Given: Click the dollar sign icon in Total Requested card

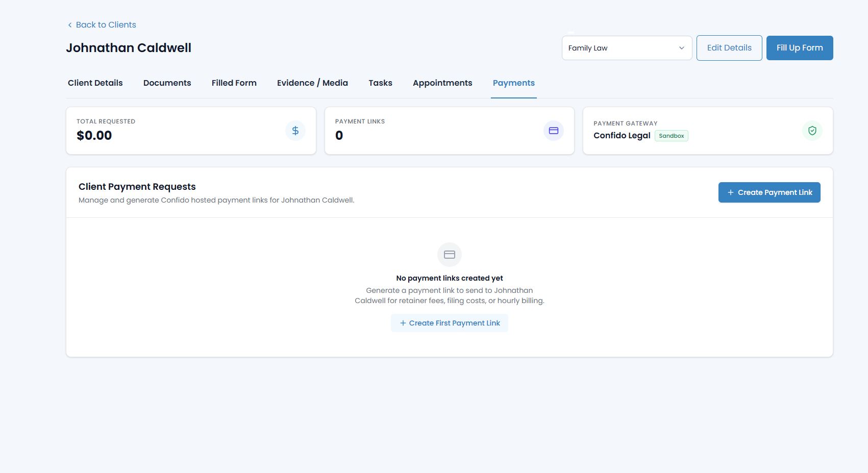Looking at the screenshot, I should point(295,131).
